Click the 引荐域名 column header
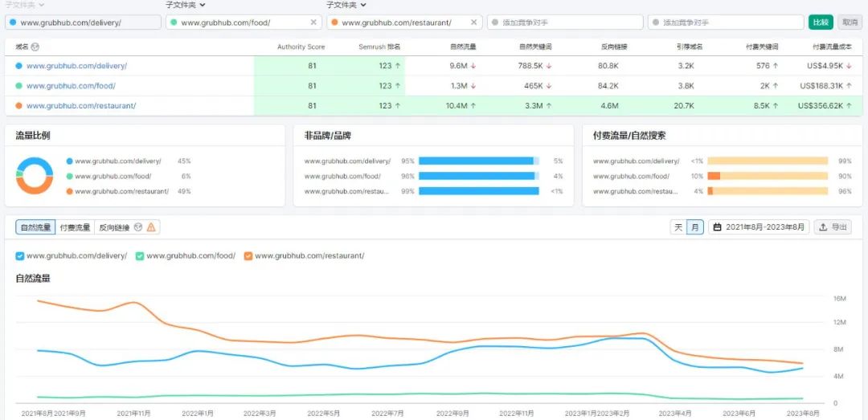The width and height of the screenshot is (868, 420). pos(690,47)
